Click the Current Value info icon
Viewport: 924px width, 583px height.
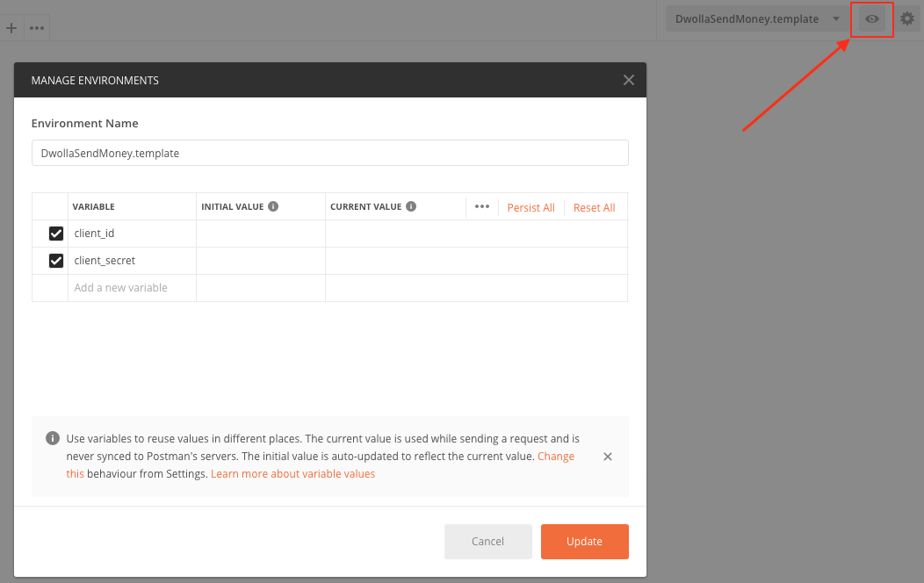(x=411, y=207)
